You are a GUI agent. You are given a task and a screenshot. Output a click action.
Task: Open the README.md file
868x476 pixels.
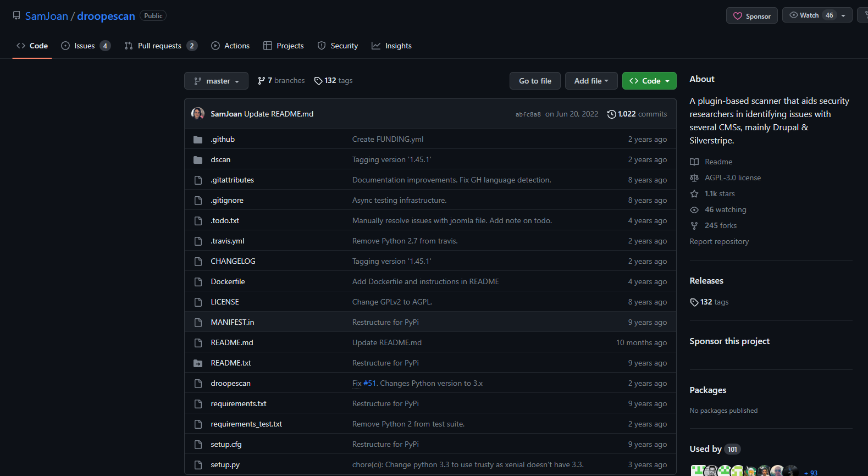pos(232,343)
